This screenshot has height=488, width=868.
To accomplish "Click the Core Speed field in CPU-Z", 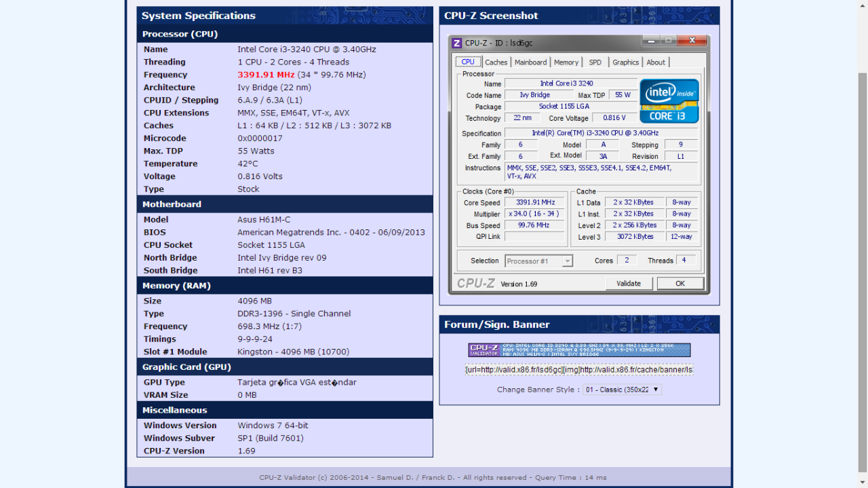I will [535, 202].
